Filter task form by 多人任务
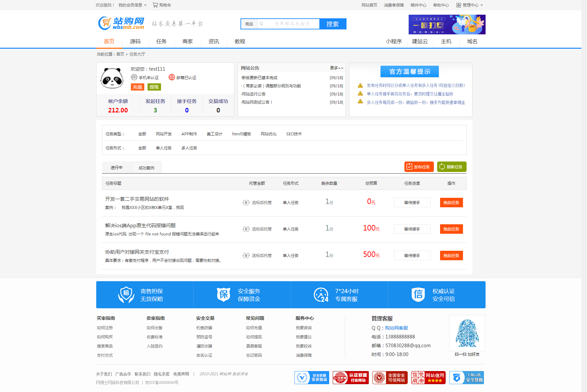 (189, 148)
